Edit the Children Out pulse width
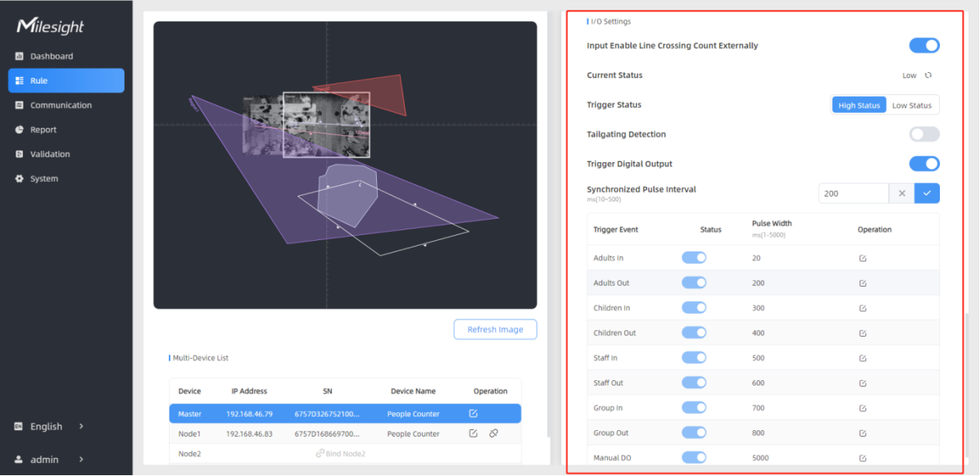Image resolution: width=980 pixels, height=476 pixels. (x=863, y=333)
